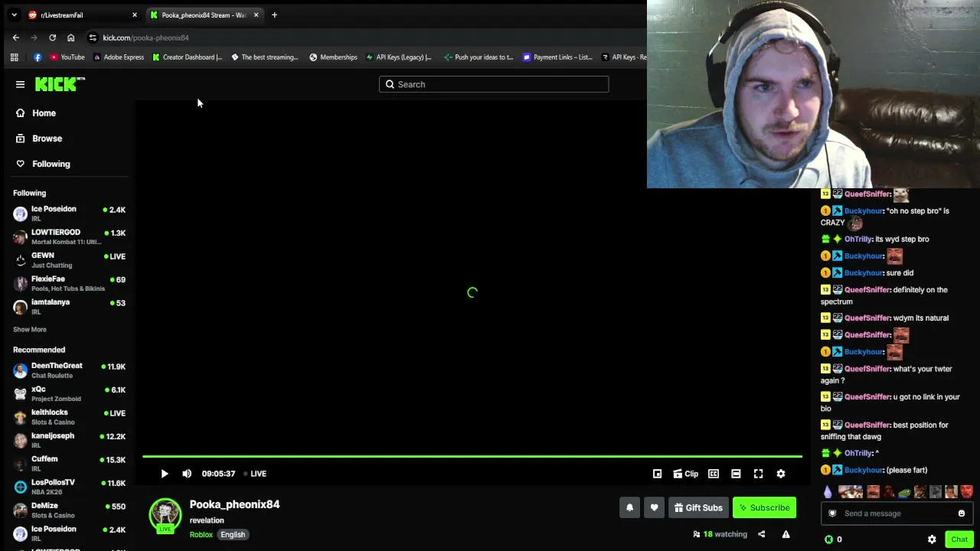The image size is (980, 551).
Task: Open iamtalanya's channel avatar
Action: [x=21, y=307]
